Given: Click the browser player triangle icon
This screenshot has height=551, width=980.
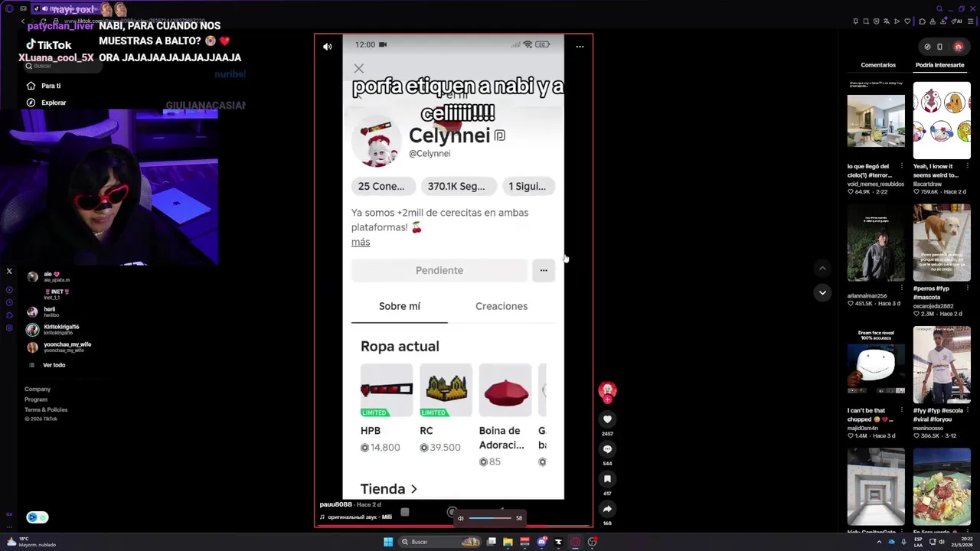Looking at the screenshot, I should click(897, 21).
